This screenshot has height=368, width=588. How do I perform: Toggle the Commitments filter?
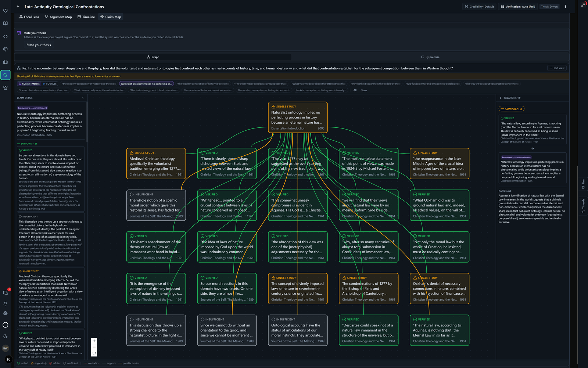[x=29, y=84]
